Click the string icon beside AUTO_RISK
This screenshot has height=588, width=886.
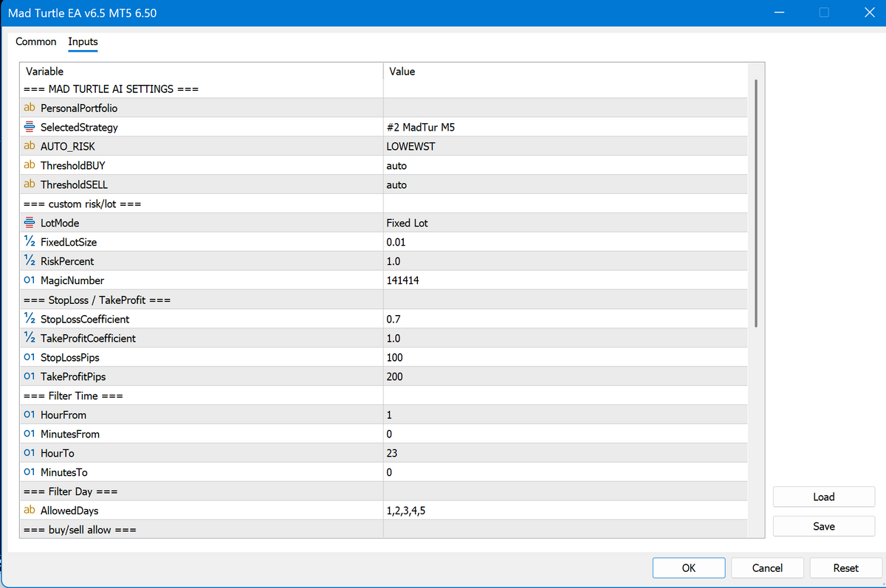30,147
